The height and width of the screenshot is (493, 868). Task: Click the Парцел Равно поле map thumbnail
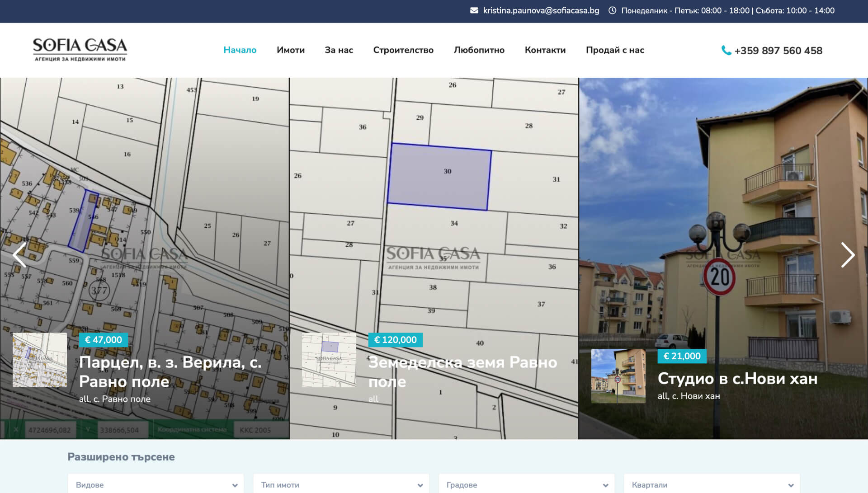click(x=40, y=360)
